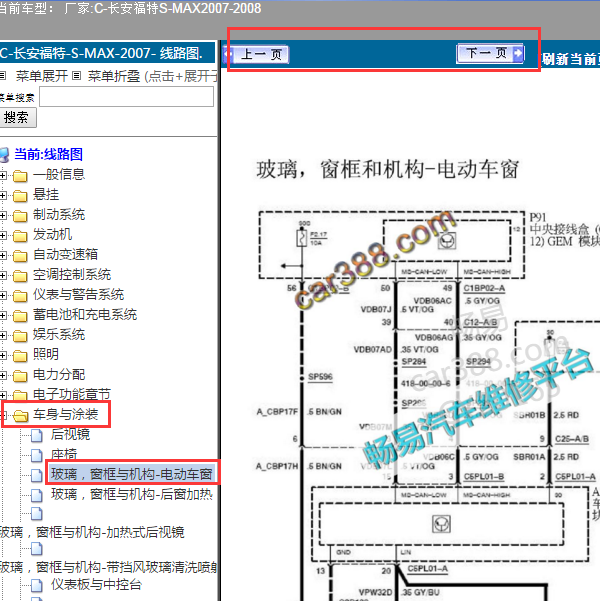Click the 菜单展开 small list icon
This screenshot has width=600, height=601.
point(3,76)
